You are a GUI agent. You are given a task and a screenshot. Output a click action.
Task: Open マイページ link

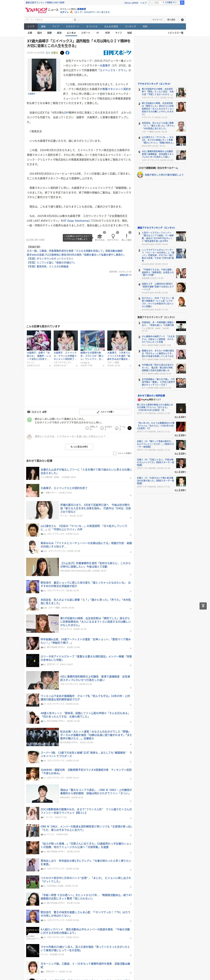click(157, 20)
